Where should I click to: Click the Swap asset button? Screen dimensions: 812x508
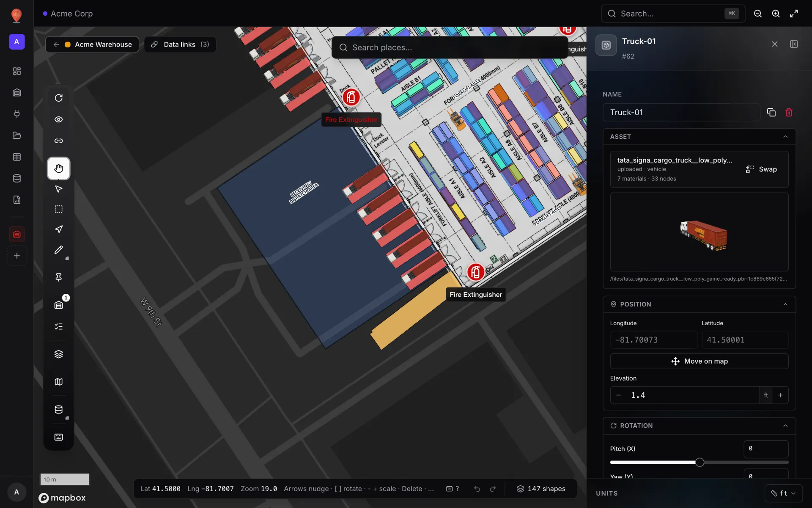(761, 169)
